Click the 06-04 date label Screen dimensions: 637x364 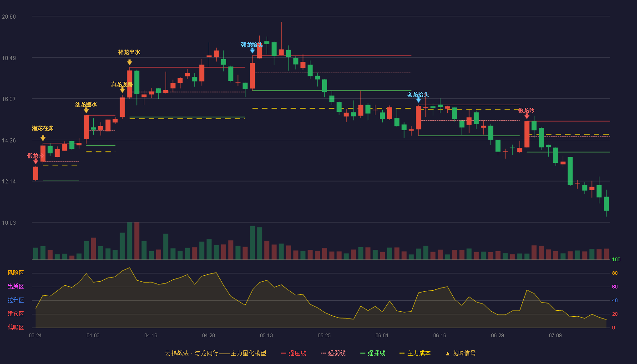[x=382, y=335]
